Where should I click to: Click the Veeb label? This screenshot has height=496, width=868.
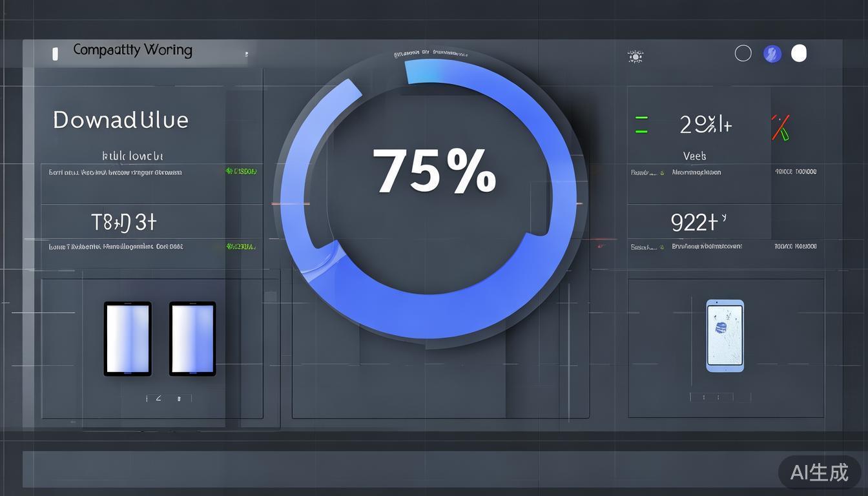point(694,156)
